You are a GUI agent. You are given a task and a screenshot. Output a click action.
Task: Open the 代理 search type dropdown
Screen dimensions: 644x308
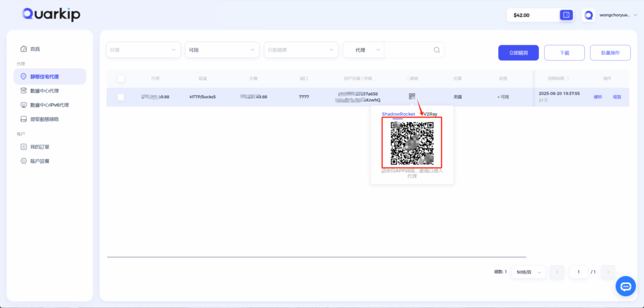364,50
